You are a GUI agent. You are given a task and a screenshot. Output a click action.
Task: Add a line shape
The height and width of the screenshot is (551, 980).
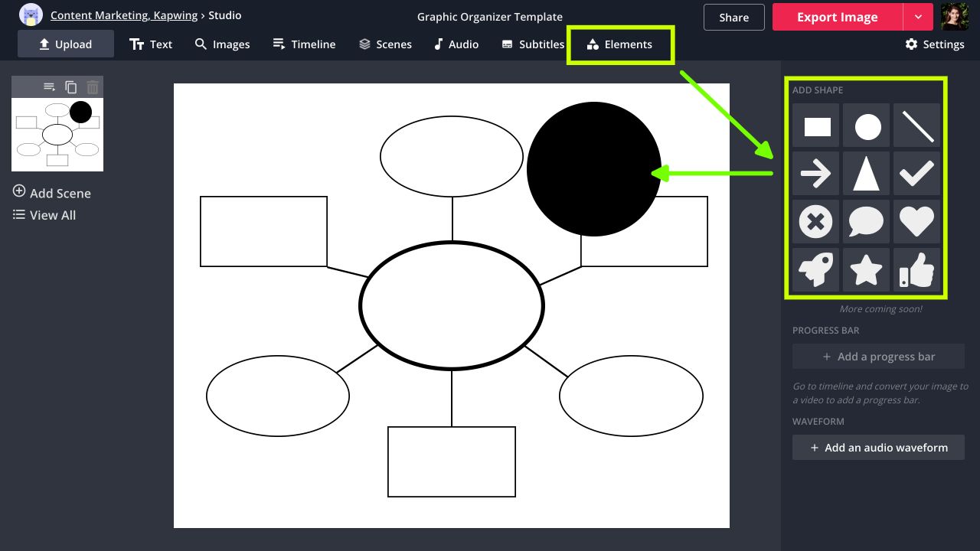(916, 126)
